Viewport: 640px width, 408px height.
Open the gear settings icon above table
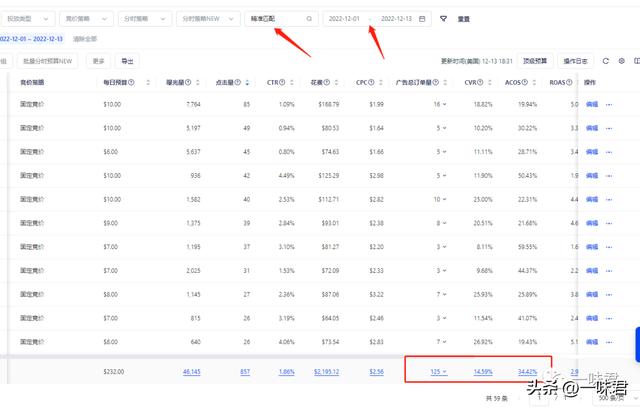coord(622,61)
